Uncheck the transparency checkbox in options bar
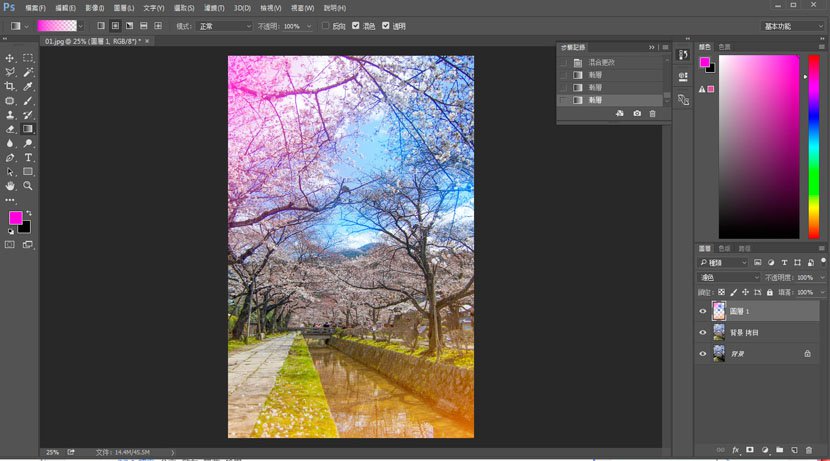The image size is (830, 461). tap(386, 25)
